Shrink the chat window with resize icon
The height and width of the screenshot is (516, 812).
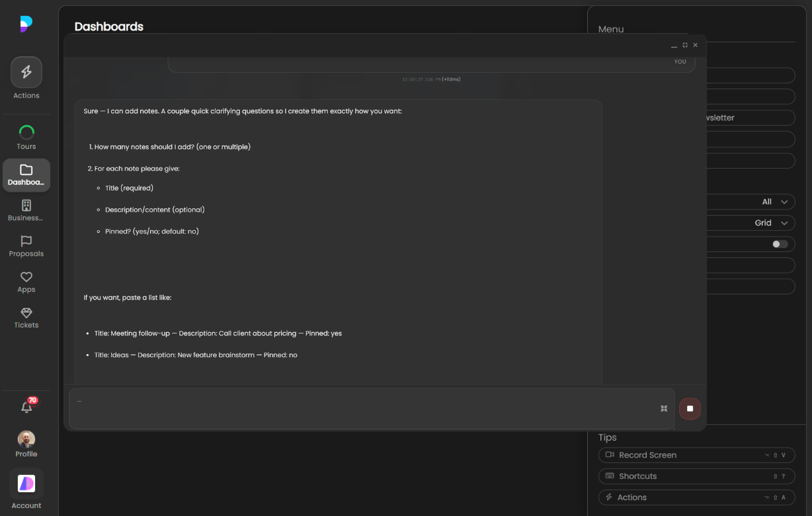[685, 45]
